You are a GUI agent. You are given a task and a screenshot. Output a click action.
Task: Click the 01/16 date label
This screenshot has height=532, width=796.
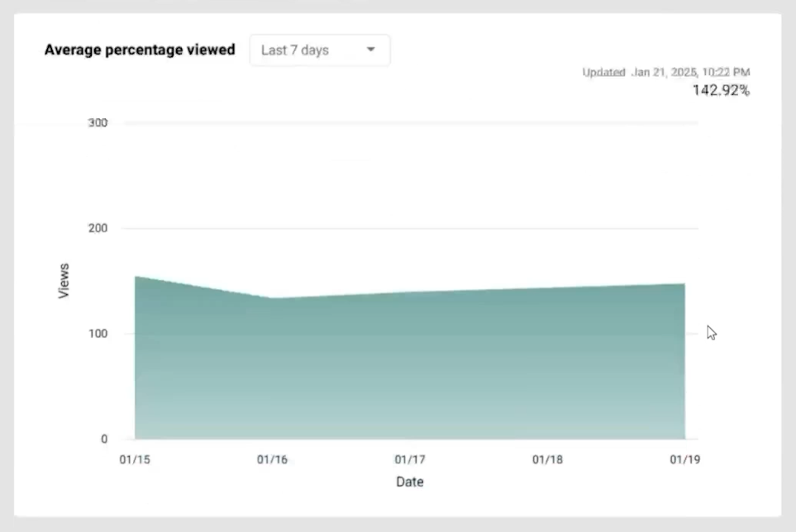272,459
